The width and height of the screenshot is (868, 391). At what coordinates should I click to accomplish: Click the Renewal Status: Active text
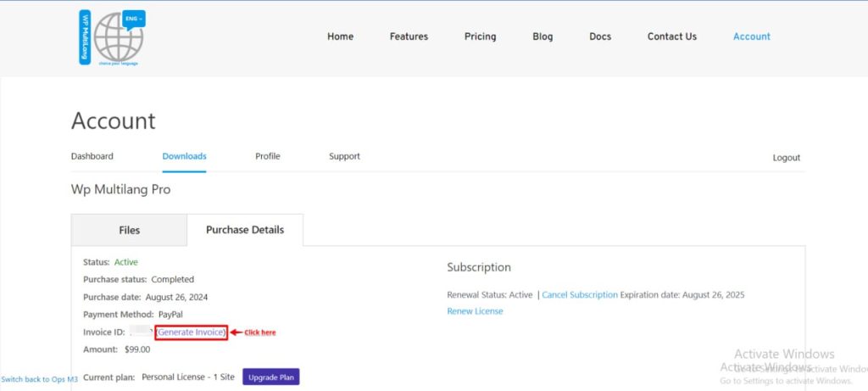489,294
